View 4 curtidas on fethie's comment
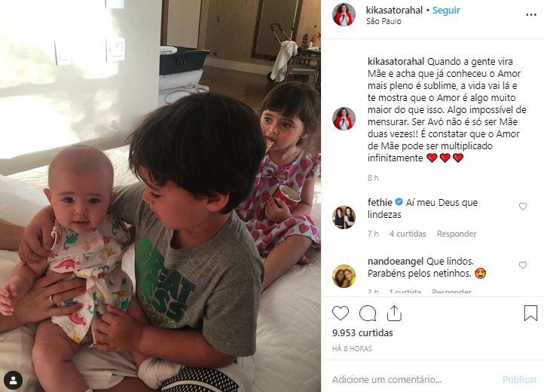The width and height of the screenshot is (544, 392). (x=408, y=234)
